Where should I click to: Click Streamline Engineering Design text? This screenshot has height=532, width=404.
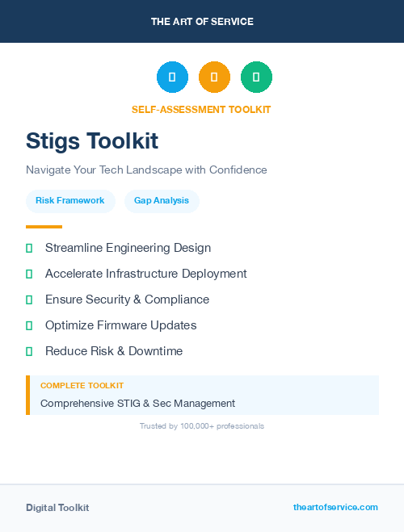coord(128,248)
